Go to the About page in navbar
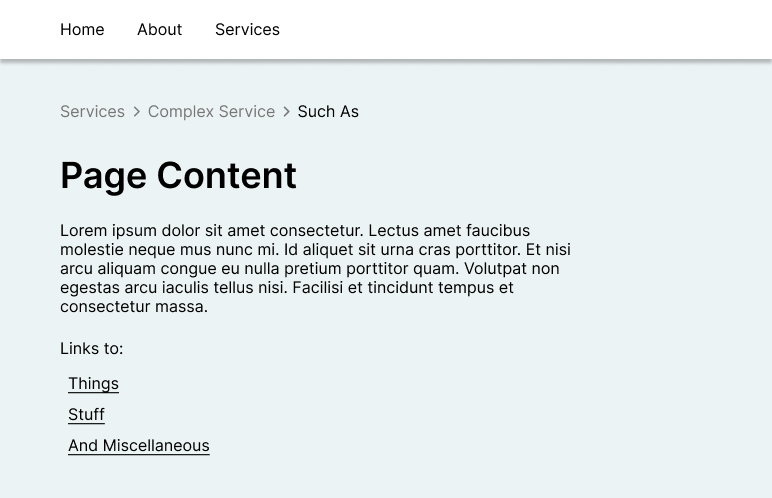Image resolution: width=772 pixels, height=498 pixels. coord(160,30)
